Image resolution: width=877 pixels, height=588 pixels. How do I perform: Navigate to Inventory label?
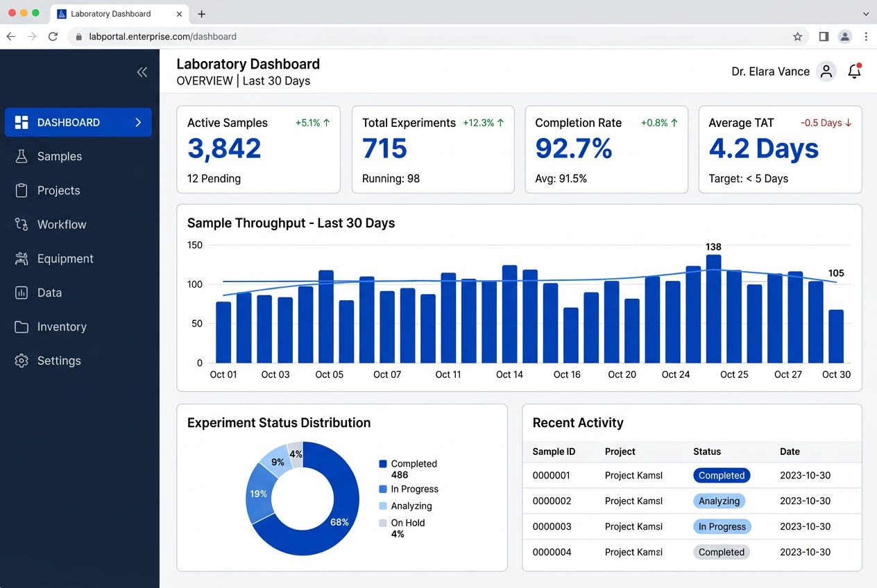pos(62,327)
